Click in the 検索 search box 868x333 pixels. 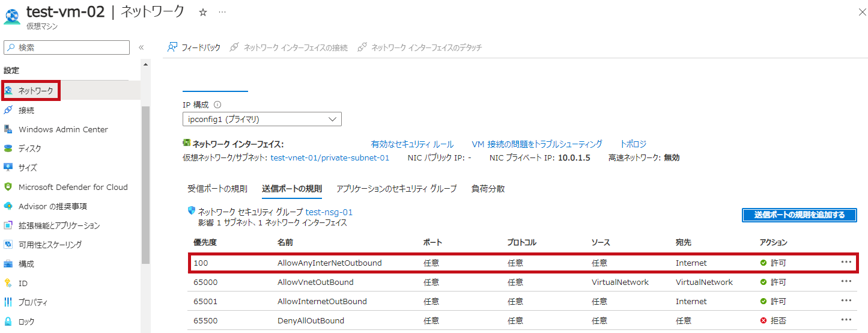click(x=67, y=47)
